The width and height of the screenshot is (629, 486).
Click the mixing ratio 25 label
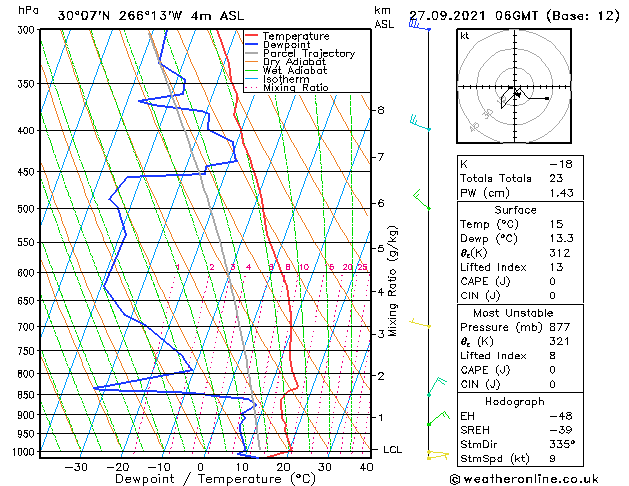tap(363, 267)
